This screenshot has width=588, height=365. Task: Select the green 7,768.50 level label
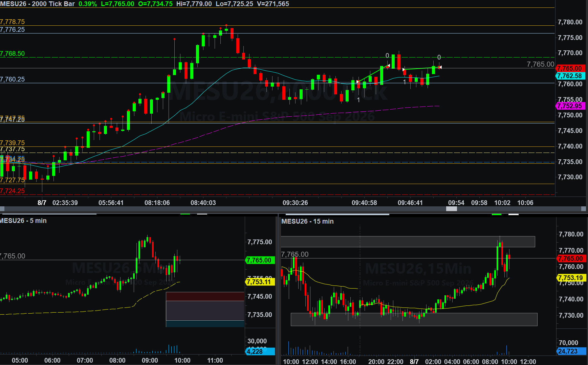[13, 53]
